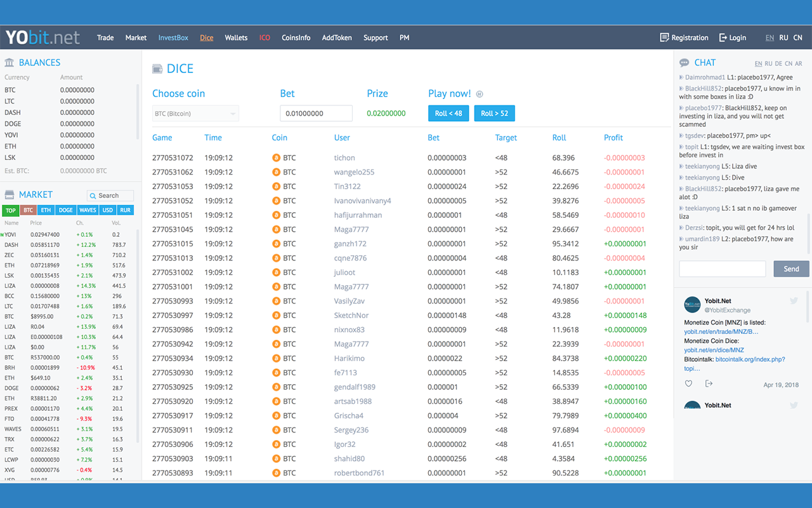
Task: Send a chat message with the Send button
Action: click(790, 269)
